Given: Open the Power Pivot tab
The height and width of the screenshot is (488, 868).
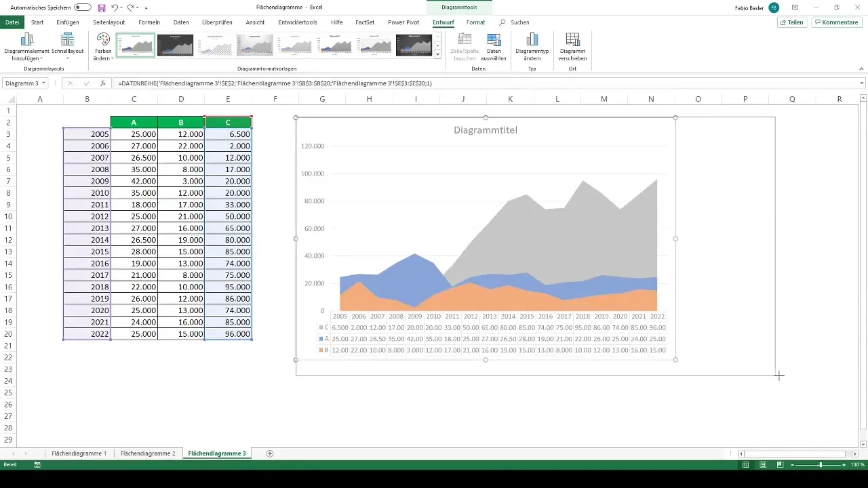Looking at the screenshot, I should click(x=404, y=22).
